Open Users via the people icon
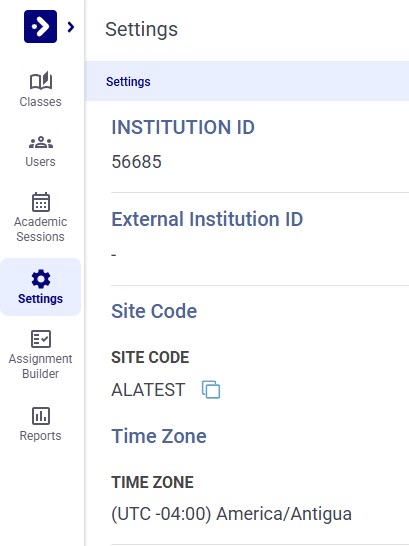 41,142
